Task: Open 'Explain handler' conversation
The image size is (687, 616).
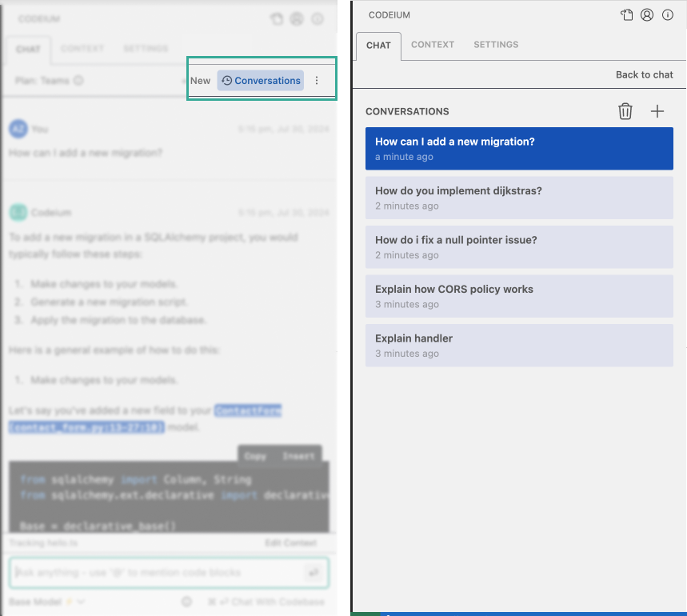Action: tap(519, 346)
